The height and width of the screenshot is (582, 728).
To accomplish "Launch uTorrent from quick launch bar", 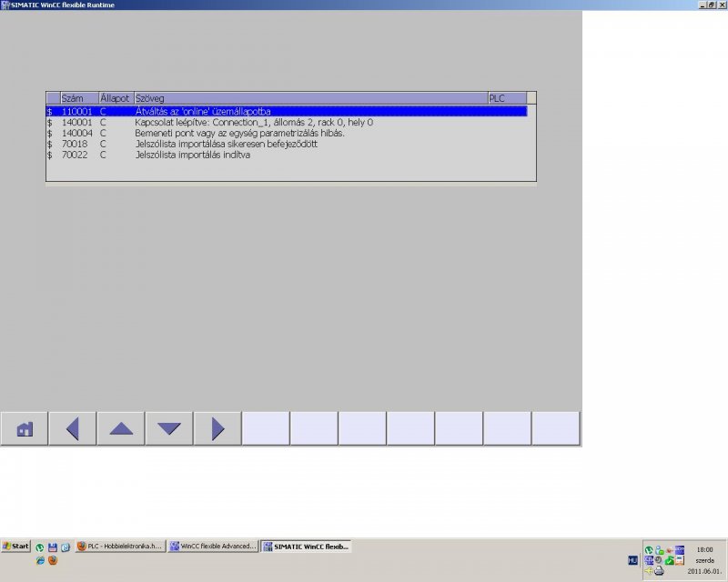I will [x=40, y=547].
